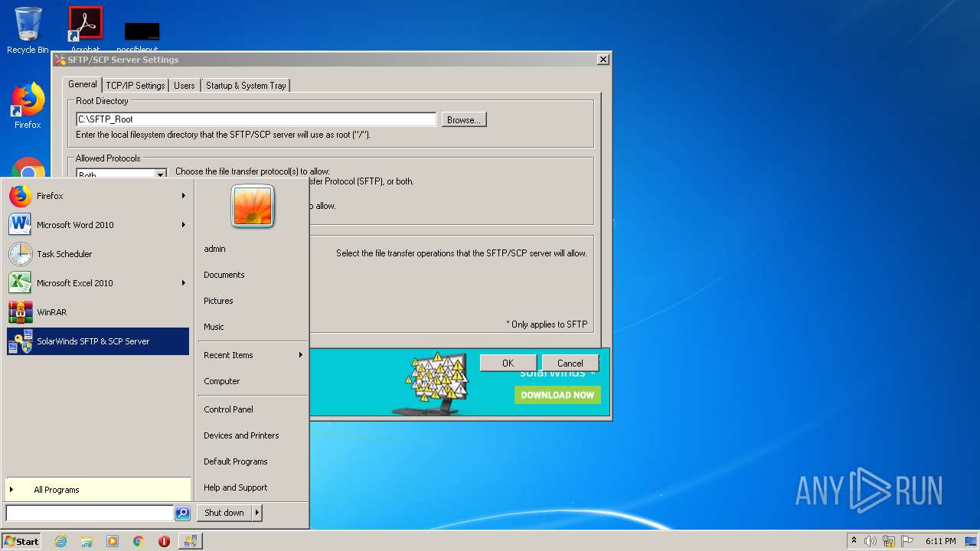Open Opera from the taskbar
This screenshot has width=980, height=551.
164,541
